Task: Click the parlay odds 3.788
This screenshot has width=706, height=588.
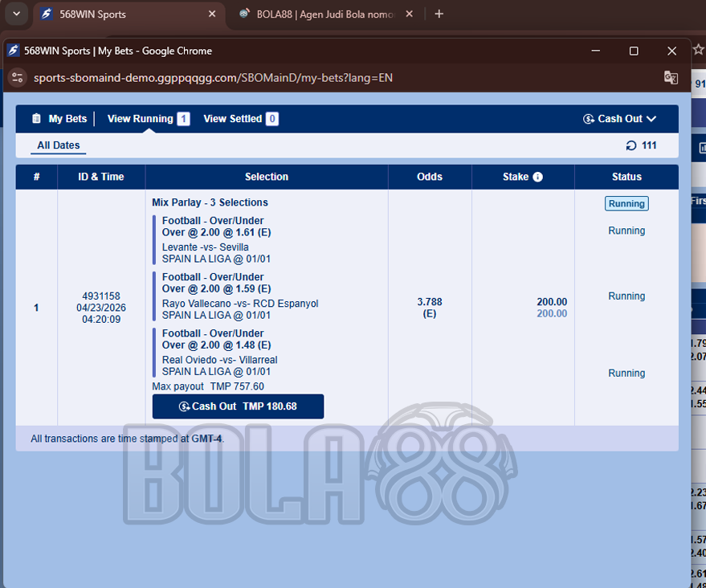Action: click(430, 302)
